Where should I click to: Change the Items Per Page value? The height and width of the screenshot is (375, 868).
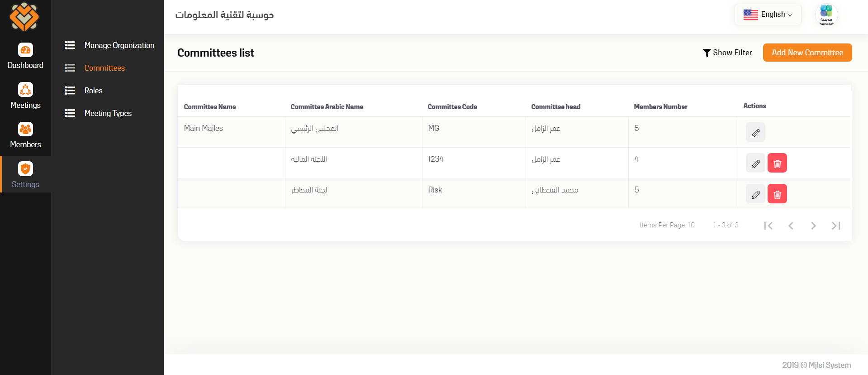(x=691, y=225)
